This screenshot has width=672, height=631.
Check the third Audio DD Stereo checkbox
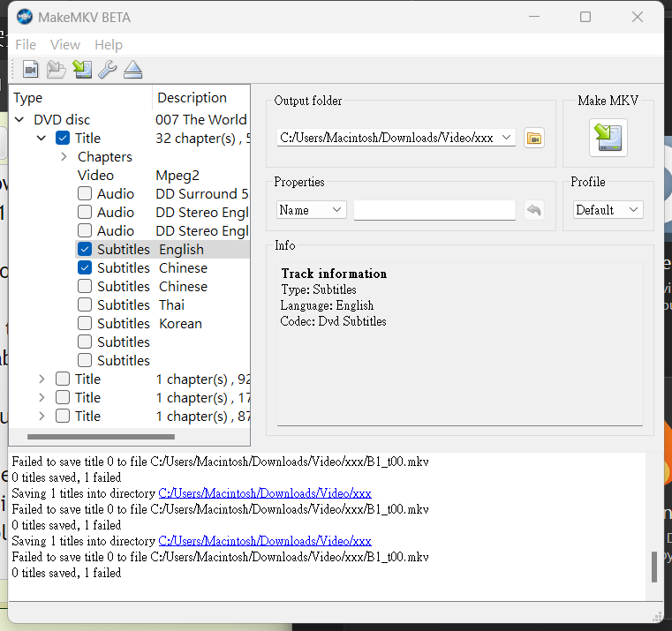click(85, 230)
